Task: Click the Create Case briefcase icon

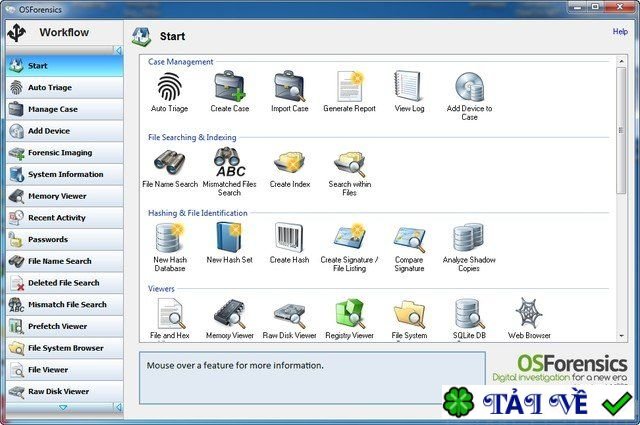Action: tap(230, 86)
